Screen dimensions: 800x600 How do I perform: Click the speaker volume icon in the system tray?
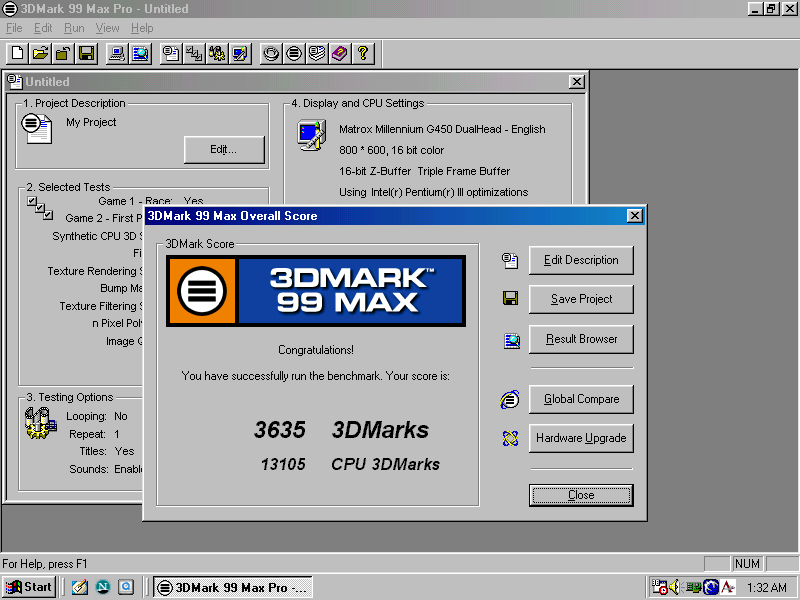(x=675, y=587)
